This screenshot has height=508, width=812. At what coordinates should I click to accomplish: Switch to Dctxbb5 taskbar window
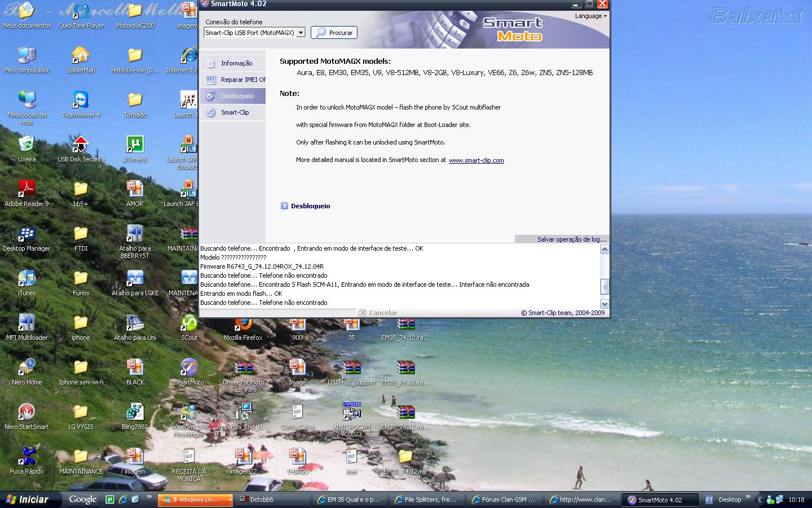273,500
